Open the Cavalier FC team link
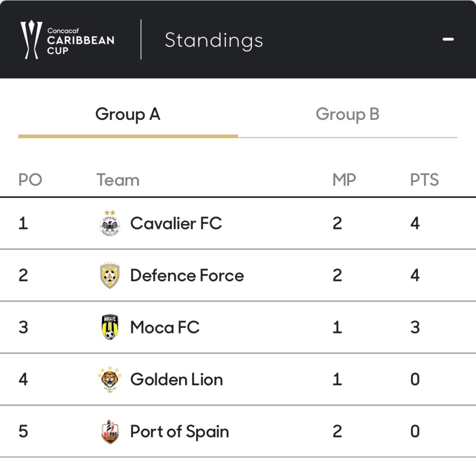This screenshot has height=458, width=476. pos(176,223)
